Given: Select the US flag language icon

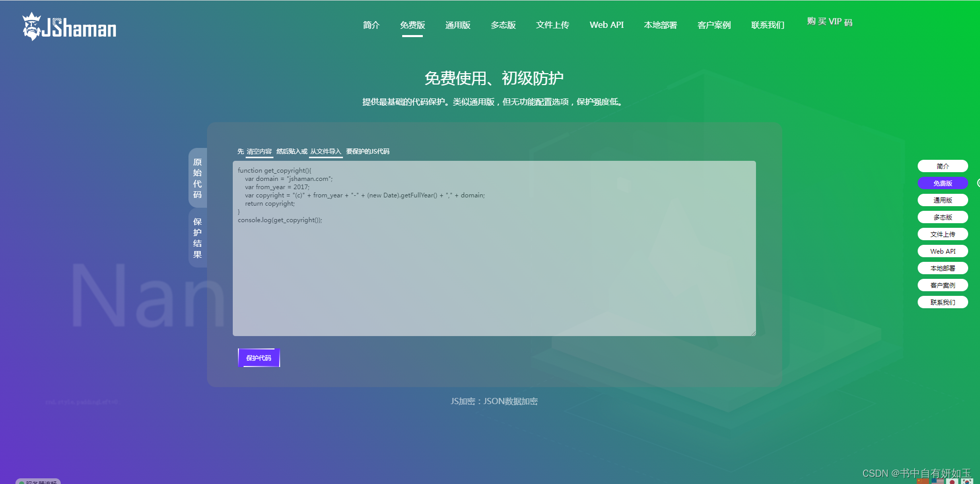Looking at the screenshot, I should tap(938, 481).
